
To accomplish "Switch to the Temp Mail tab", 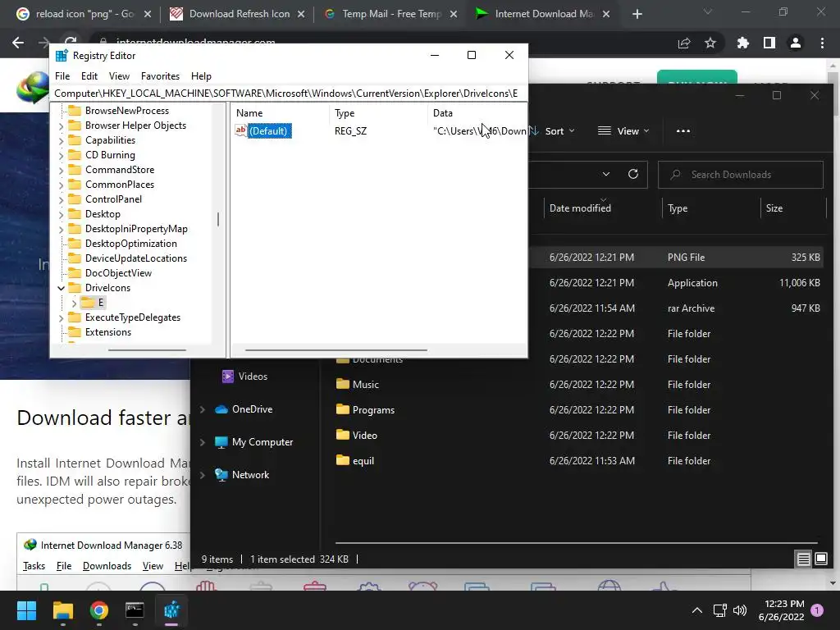I will pyautogui.click(x=390, y=14).
